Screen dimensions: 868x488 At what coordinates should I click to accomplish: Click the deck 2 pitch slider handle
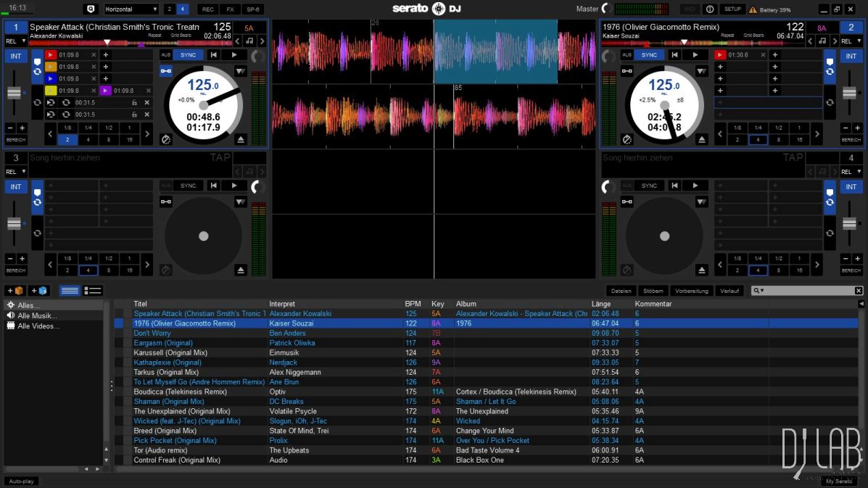(x=851, y=93)
